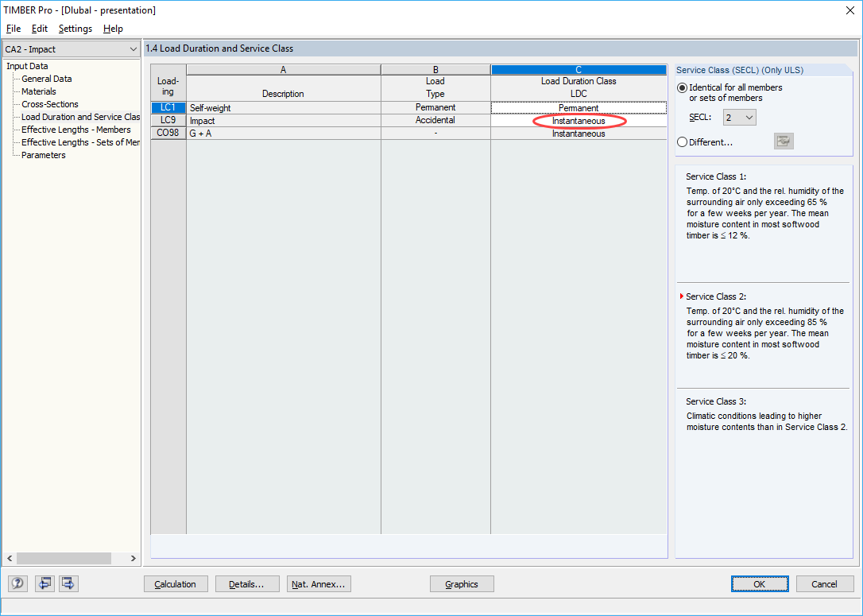
Task: Open the Nat. Annex settings
Action: [x=318, y=583]
